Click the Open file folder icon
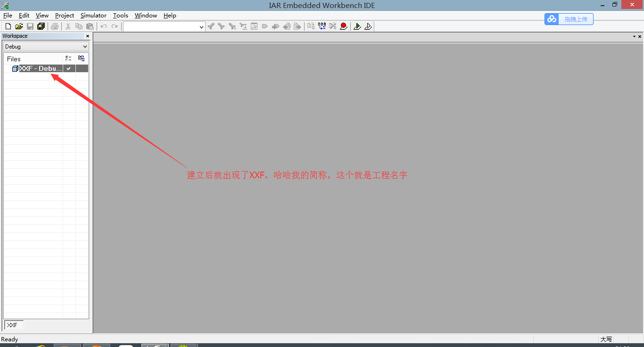 (x=19, y=26)
